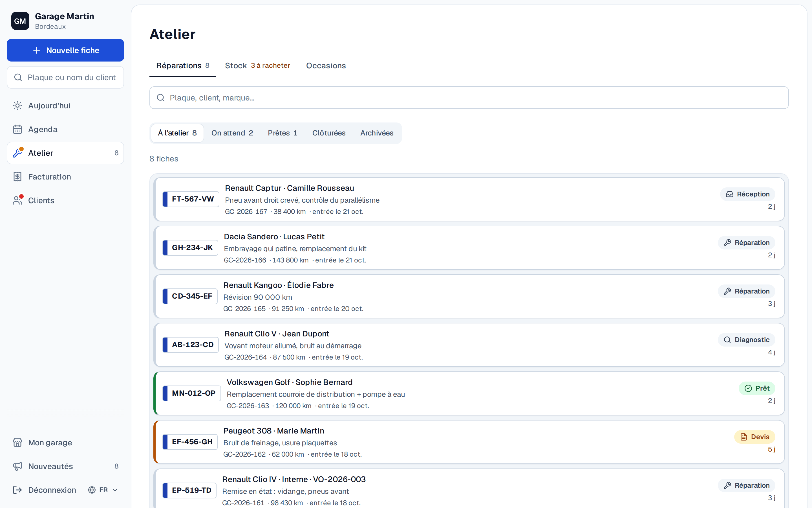This screenshot has width=812, height=508.
Task: Click Déconnexion to log out
Action: (45, 490)
